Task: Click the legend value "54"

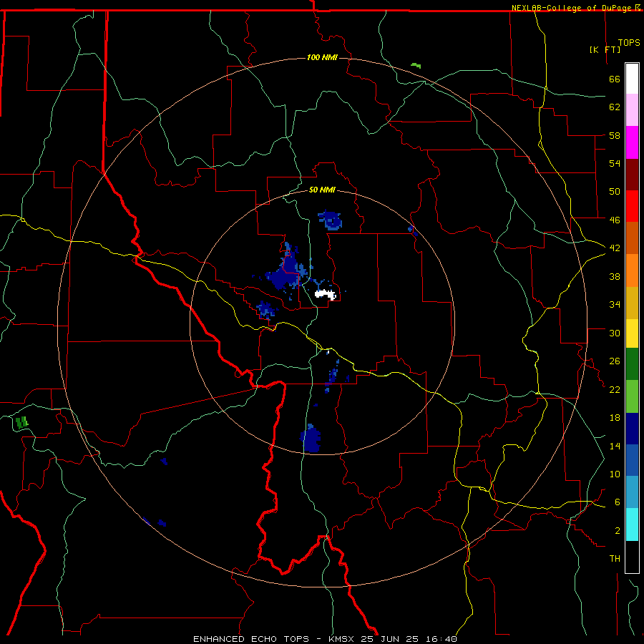Action: (615, 163)
